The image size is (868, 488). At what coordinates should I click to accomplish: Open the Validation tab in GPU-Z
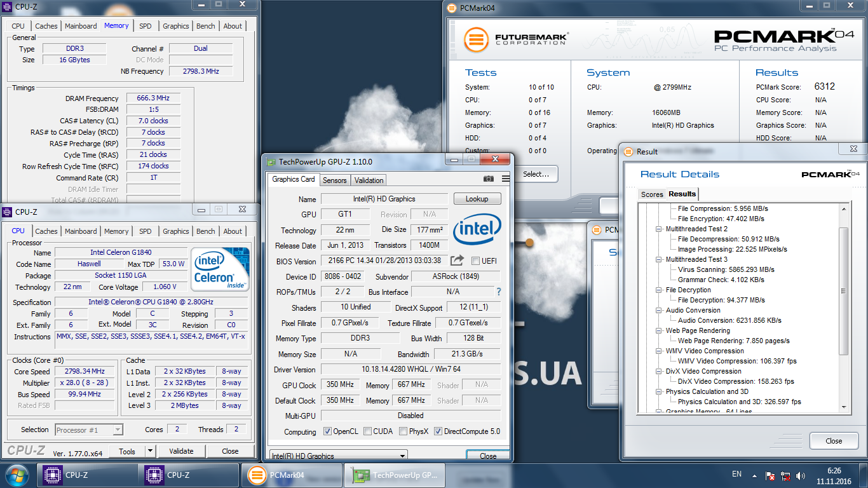point(369,180)
